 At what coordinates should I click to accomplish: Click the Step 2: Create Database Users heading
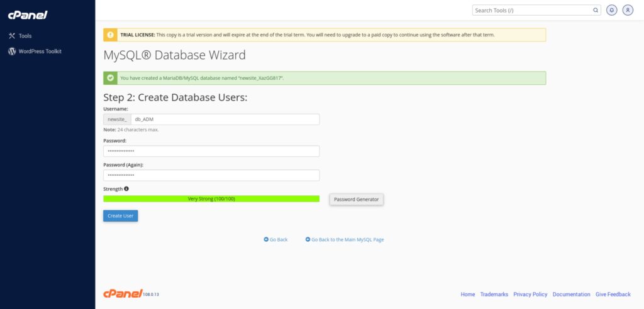[x=175, y=98]
